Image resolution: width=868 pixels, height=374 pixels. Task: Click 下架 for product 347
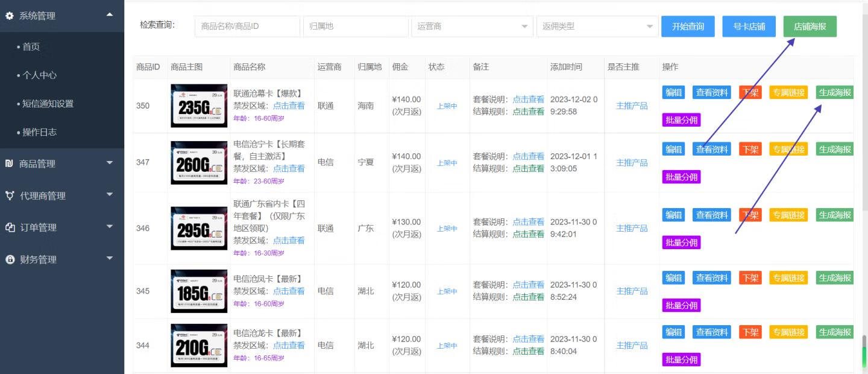pos(750,149)
